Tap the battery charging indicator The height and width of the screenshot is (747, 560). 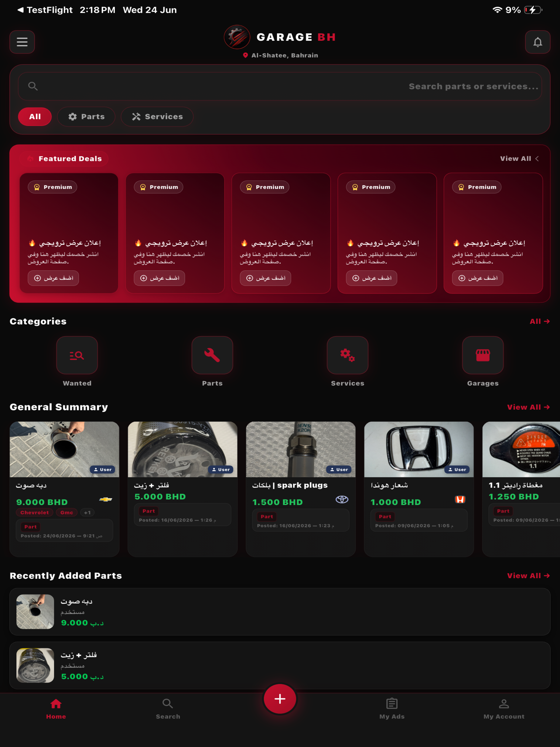click(x=533, y=10)
